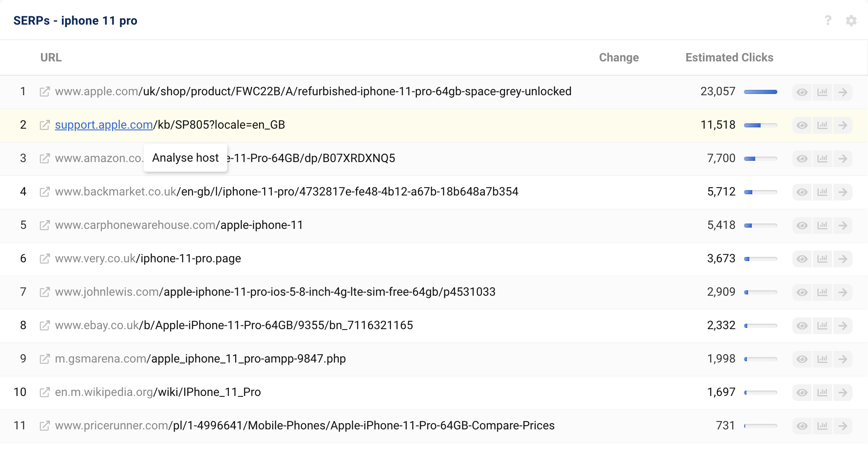Viewport: 868px width, 449px height.
Task: Toggle eye icon for ebay row
Action: tap(802, 326)
